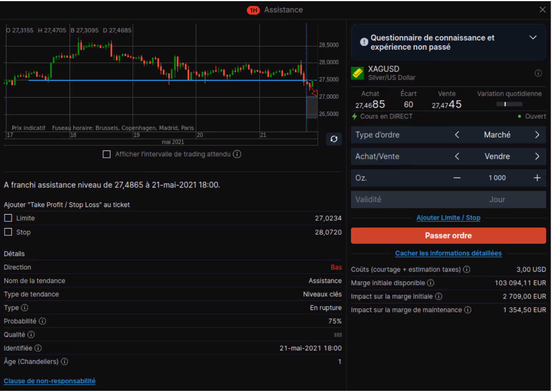The image size is (554, 392).
Task: Open info icon next to Âge (Chandeliers)
Action: tap(65, 362)
